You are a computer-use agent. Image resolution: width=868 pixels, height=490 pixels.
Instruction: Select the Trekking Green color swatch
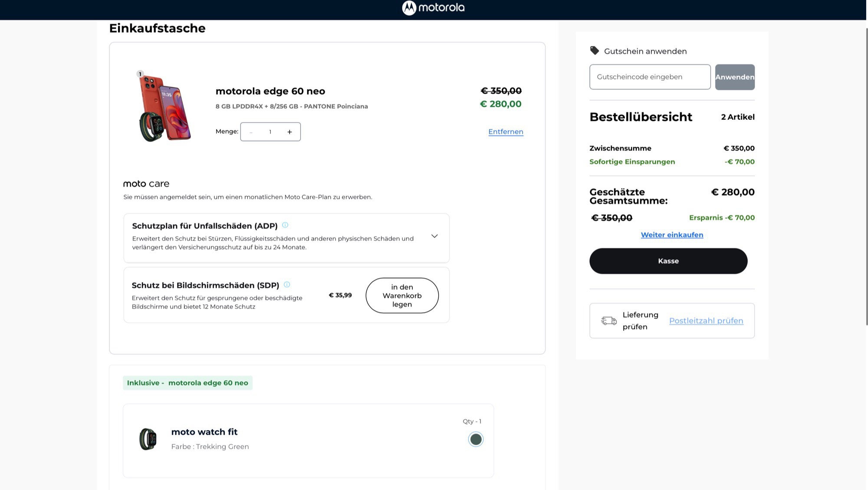[x=476, y=439]
